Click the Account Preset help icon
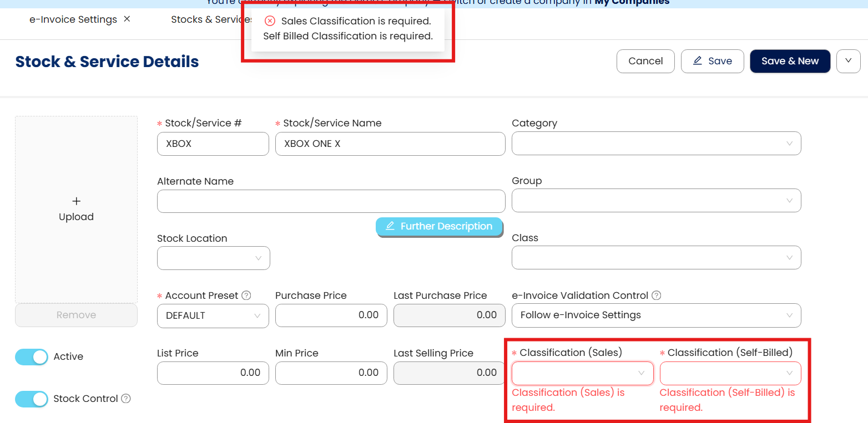 [x=246, y=295]
